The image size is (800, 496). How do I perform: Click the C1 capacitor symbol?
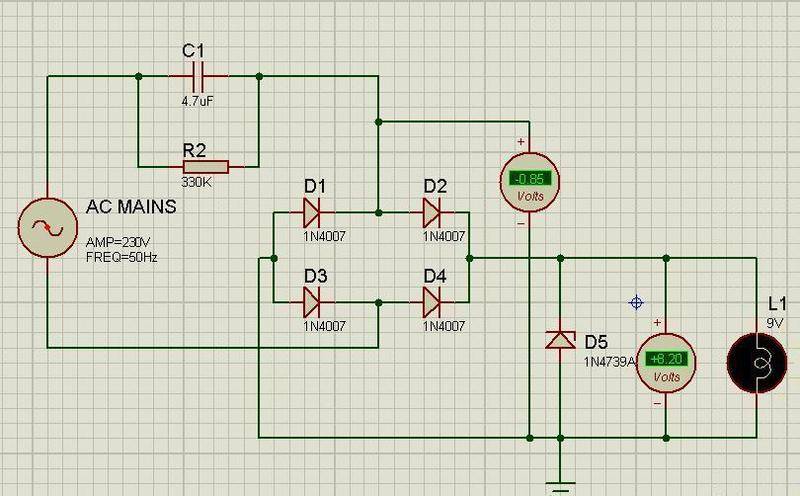tap(199, 75)
